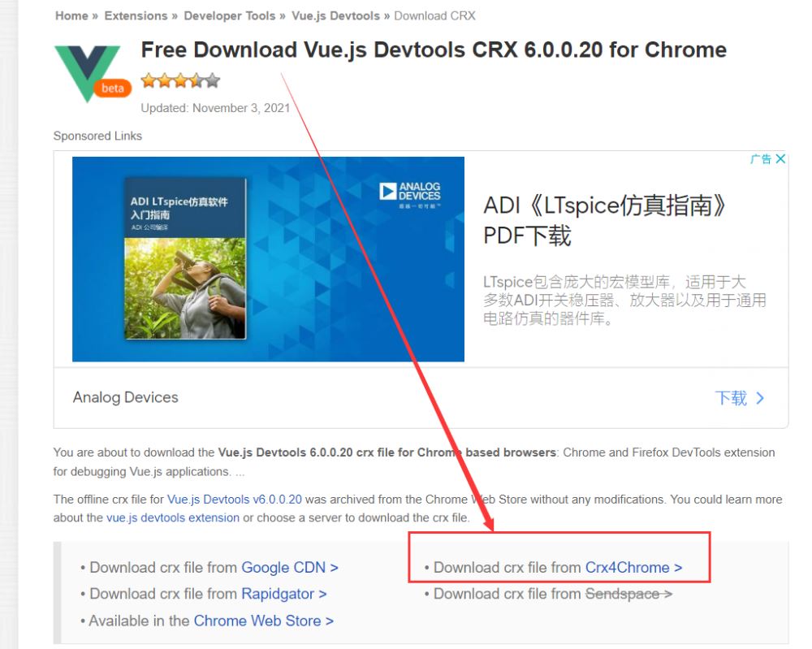Image resolution: width=812 pixels, height=649 pixels.
Task: Open Vue.js Devtools breadcrumb link
Action: (335, 16)
